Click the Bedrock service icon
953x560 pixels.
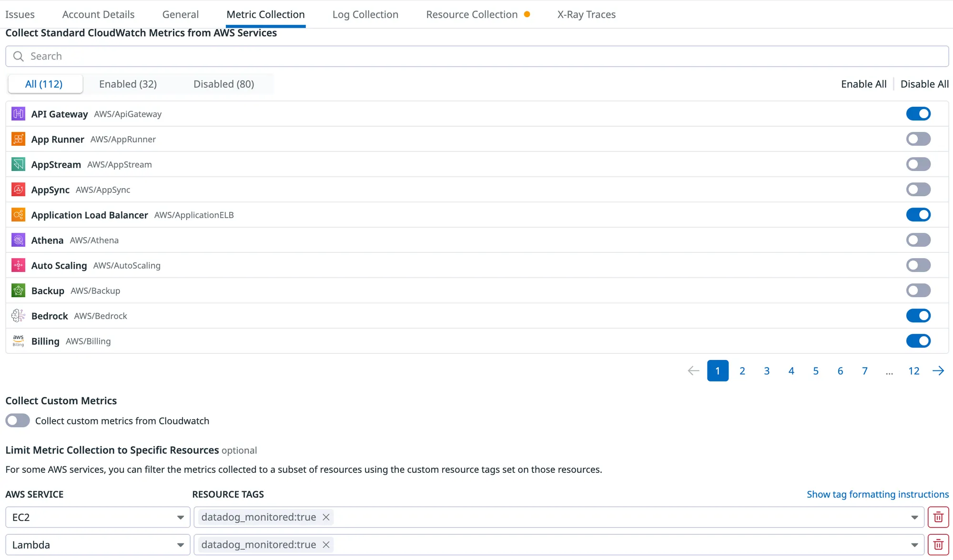point(18,316)
